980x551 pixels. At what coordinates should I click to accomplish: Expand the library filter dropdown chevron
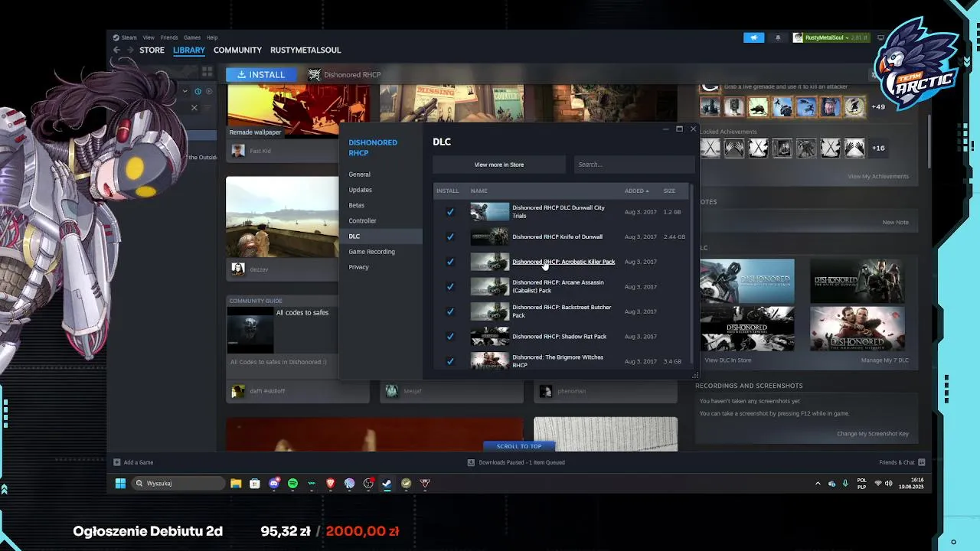coord(185,91)
